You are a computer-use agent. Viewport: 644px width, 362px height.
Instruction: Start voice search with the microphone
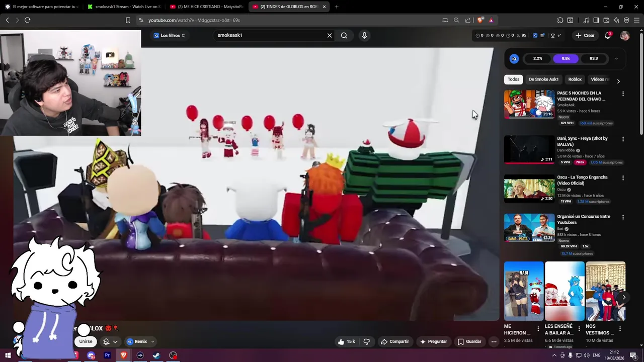coord(364,36)
